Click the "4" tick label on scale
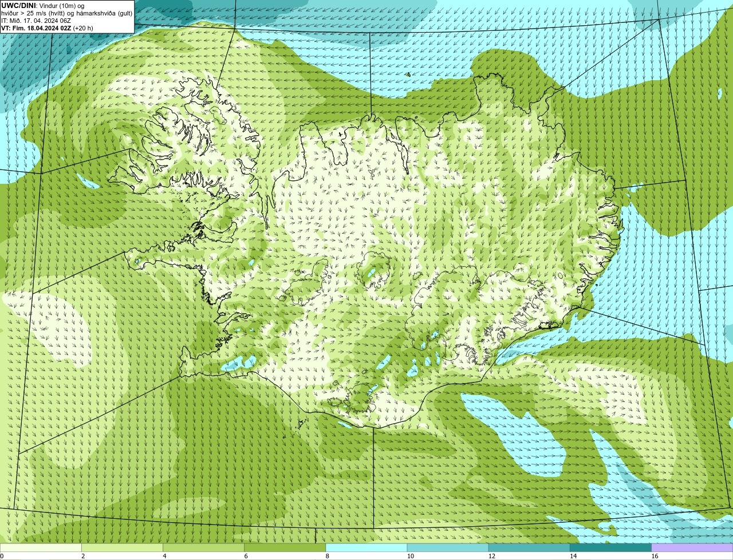The height and width of the screenshot is (560, 733). click(x=165, y=556)
